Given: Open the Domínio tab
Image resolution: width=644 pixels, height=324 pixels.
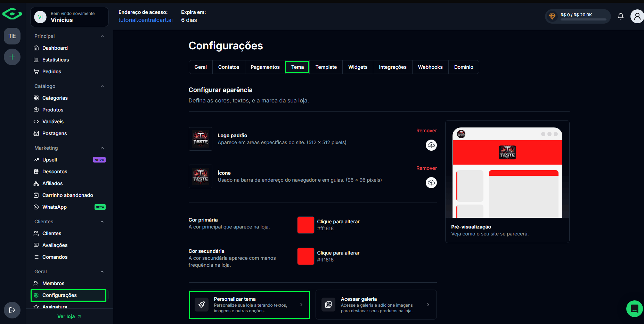Looking at the screenshot, I should point(464,67).
